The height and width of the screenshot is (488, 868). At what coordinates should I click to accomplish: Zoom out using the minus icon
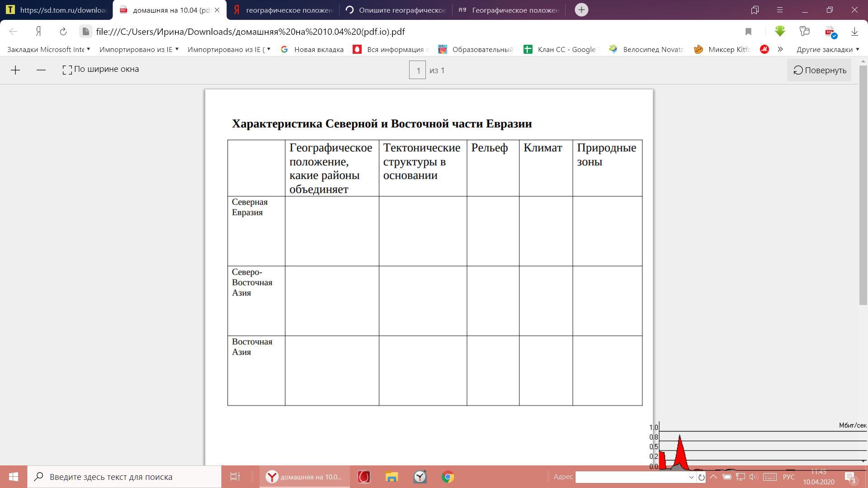[x=41, y=70]
